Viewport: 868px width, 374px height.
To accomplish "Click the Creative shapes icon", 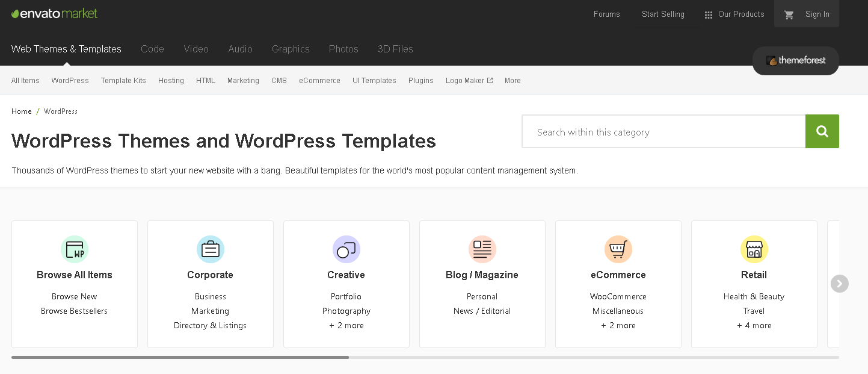I will click(x=346, y=249).
